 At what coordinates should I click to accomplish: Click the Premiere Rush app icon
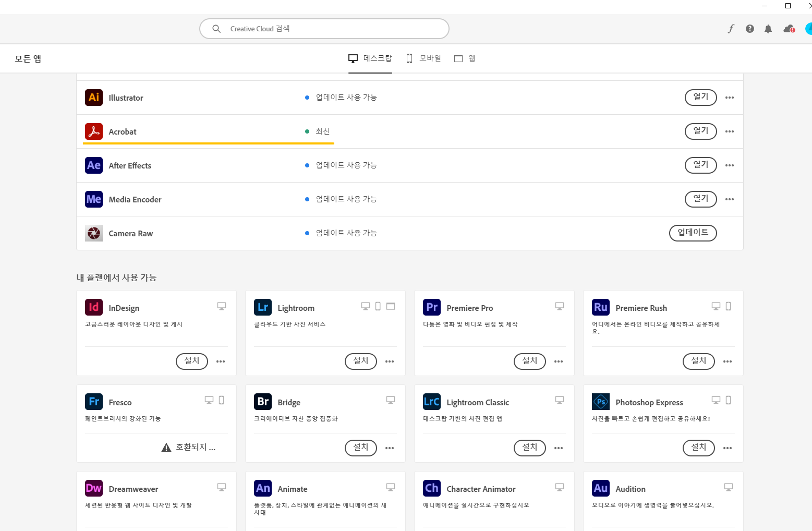coord(601,307)
